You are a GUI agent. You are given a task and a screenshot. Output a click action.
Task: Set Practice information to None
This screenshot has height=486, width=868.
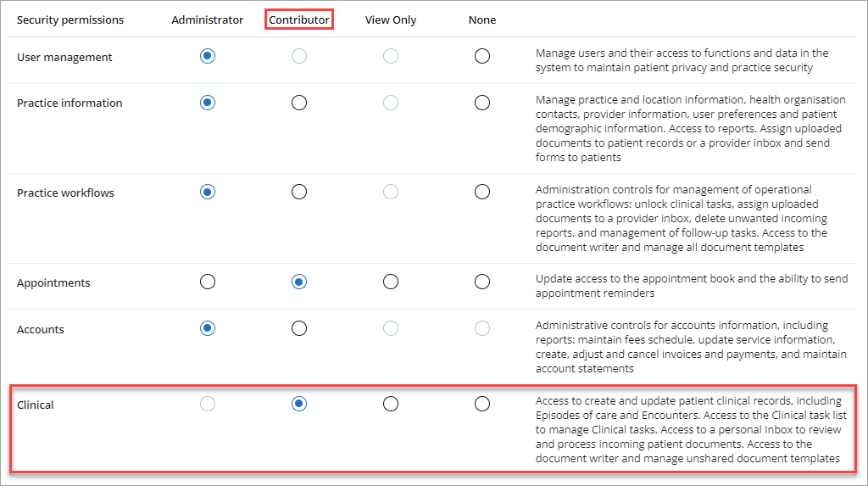482,103
